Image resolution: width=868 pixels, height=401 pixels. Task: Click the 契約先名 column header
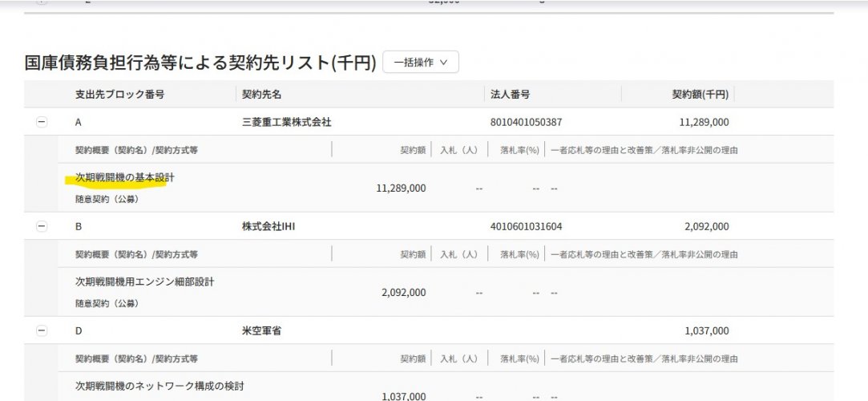(262, 94)
